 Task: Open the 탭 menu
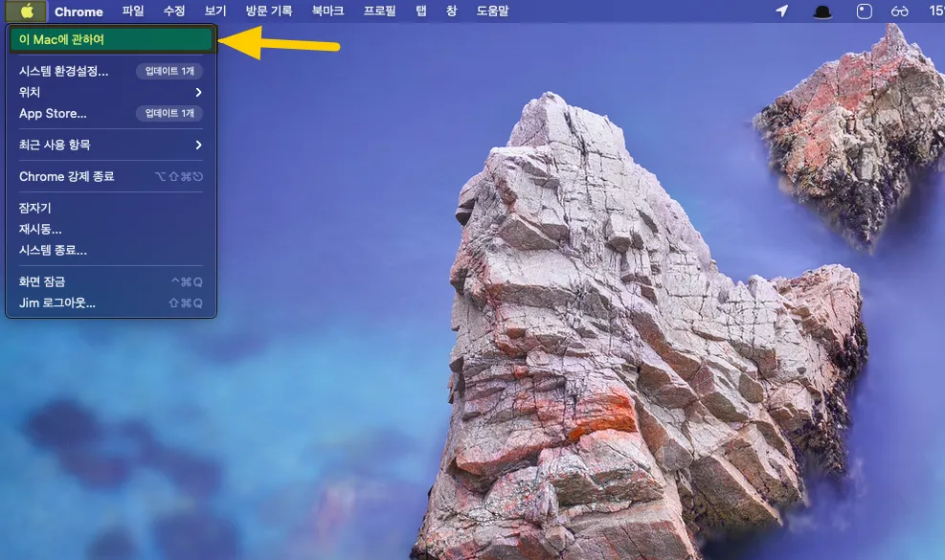click(420, 11)
